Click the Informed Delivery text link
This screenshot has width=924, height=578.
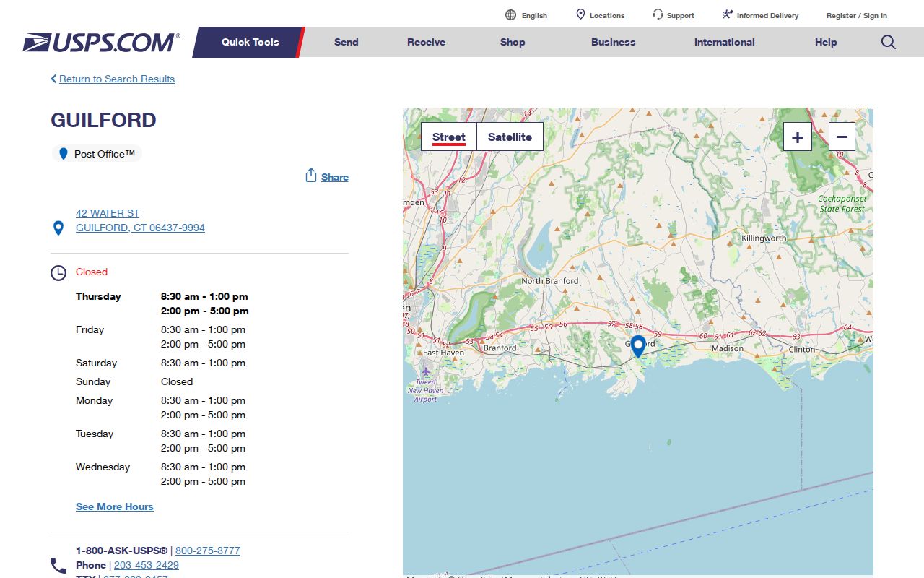coord(768,15)
